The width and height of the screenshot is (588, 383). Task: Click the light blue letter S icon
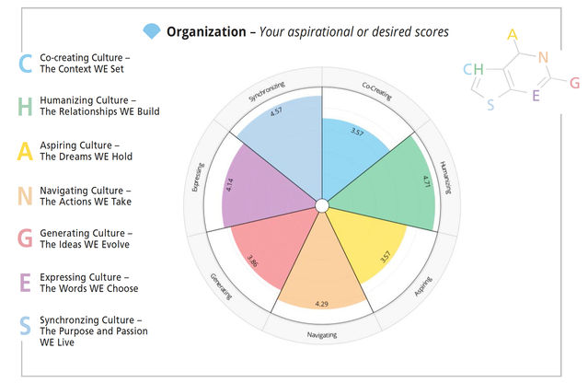point(26,327)
